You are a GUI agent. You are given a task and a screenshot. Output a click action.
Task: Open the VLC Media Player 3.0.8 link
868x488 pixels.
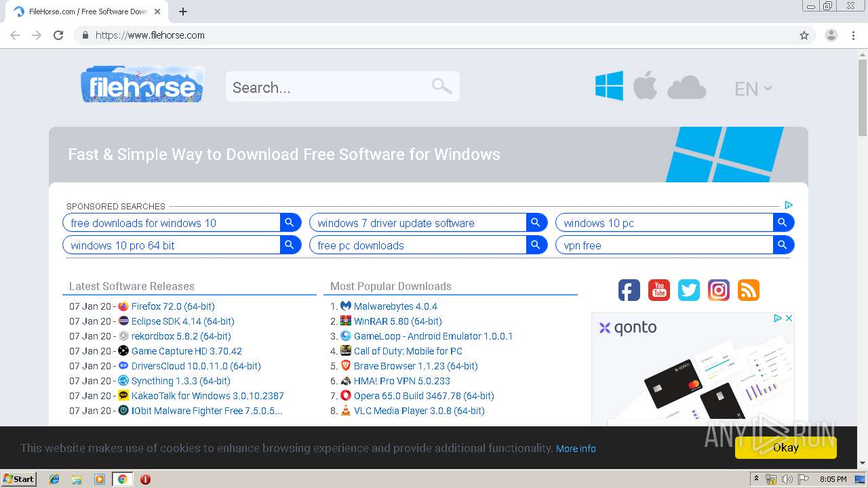coord(419,411)
